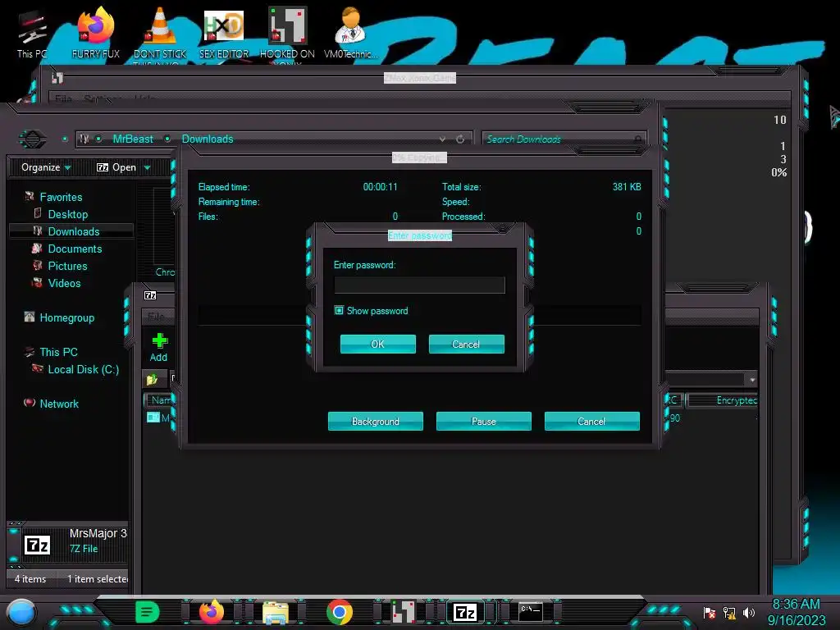Open File Explorer from the taskbar
The width and height of the screenshot is (840, 630).
point(276,612)
